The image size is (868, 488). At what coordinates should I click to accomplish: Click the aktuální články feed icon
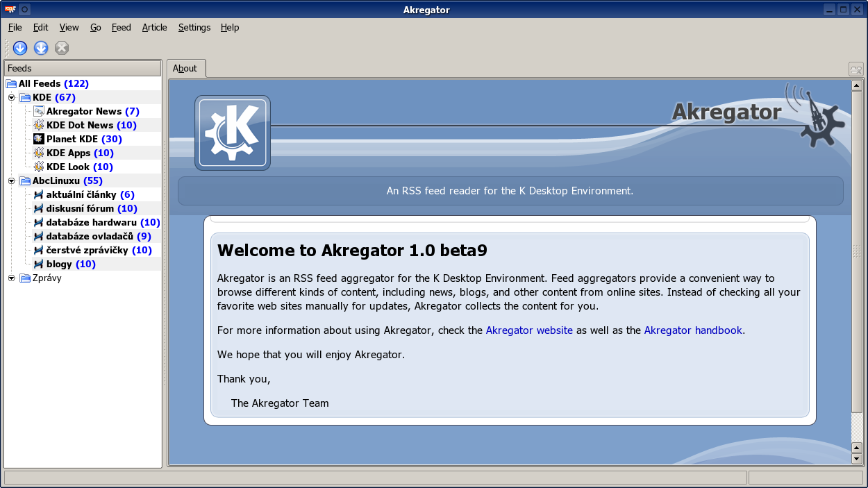point(39,194)
